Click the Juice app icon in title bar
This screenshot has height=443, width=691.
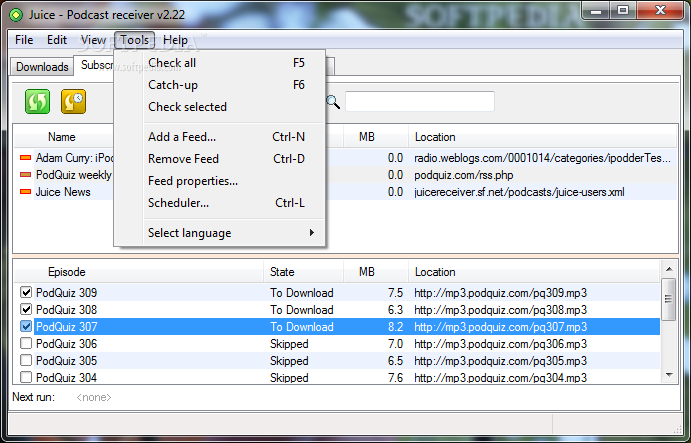(x=16, y=15)
